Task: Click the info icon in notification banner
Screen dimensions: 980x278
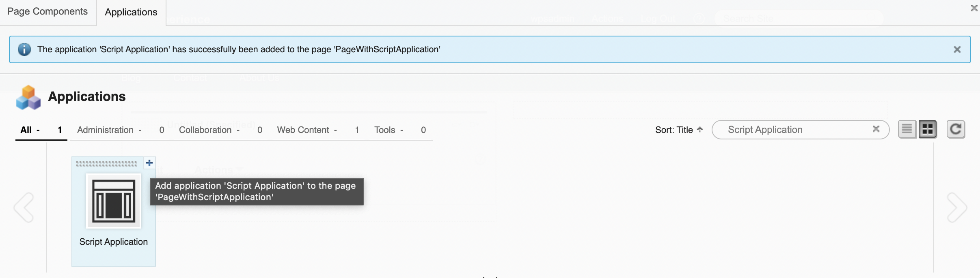Action: pyautogui.click(x=24, y=49)
